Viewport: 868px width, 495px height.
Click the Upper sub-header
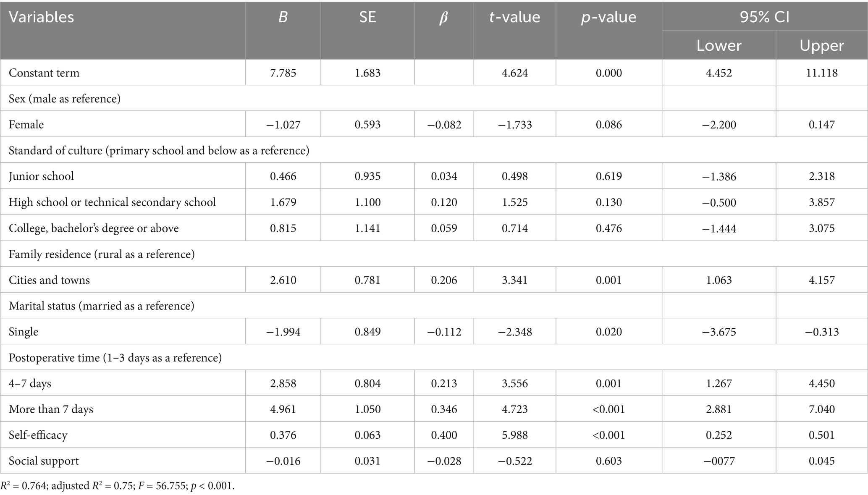pyautogui.click(x=821, y=45)
